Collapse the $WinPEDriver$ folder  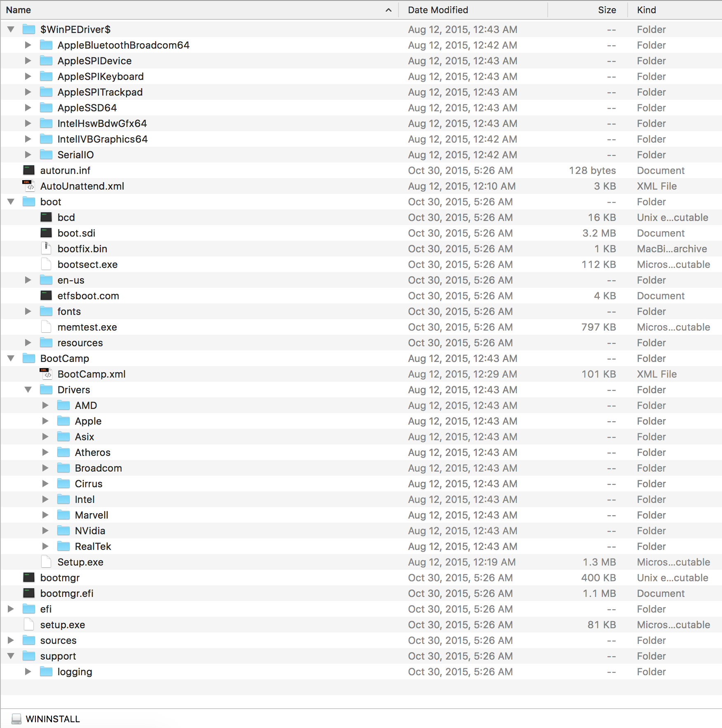[11, 29]
